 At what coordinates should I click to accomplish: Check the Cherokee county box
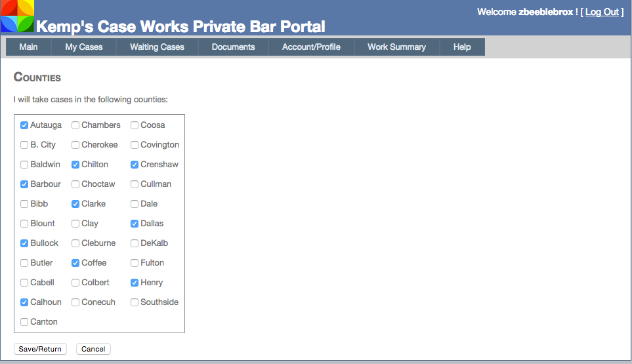point(75,145)
